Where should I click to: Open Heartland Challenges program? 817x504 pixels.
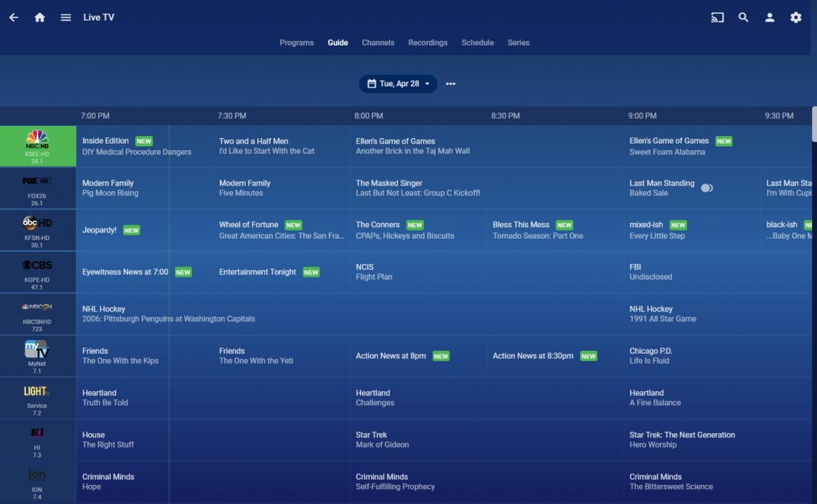[487, 398]
